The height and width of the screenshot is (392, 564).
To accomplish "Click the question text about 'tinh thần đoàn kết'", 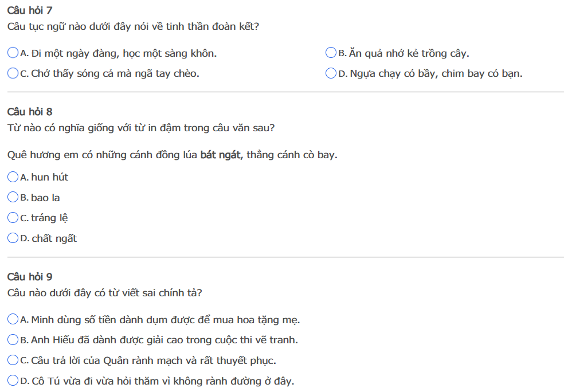I will [133, 26].
